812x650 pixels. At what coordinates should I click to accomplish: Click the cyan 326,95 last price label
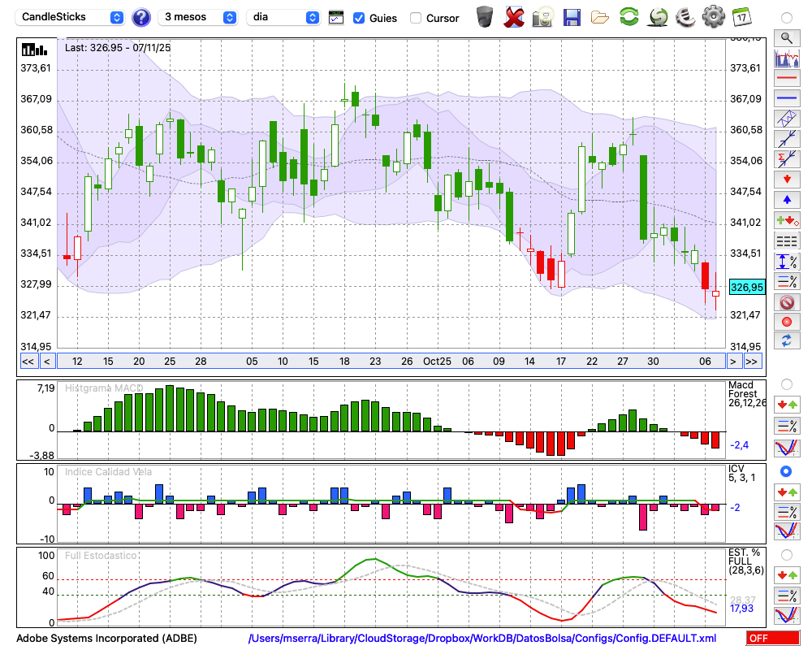[747, 287]
